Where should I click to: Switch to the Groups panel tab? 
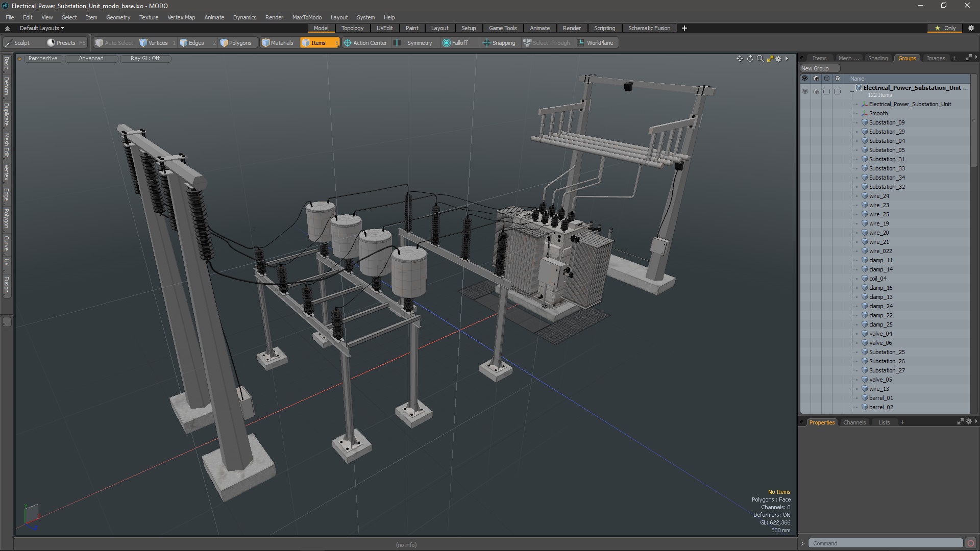point(908,58)
